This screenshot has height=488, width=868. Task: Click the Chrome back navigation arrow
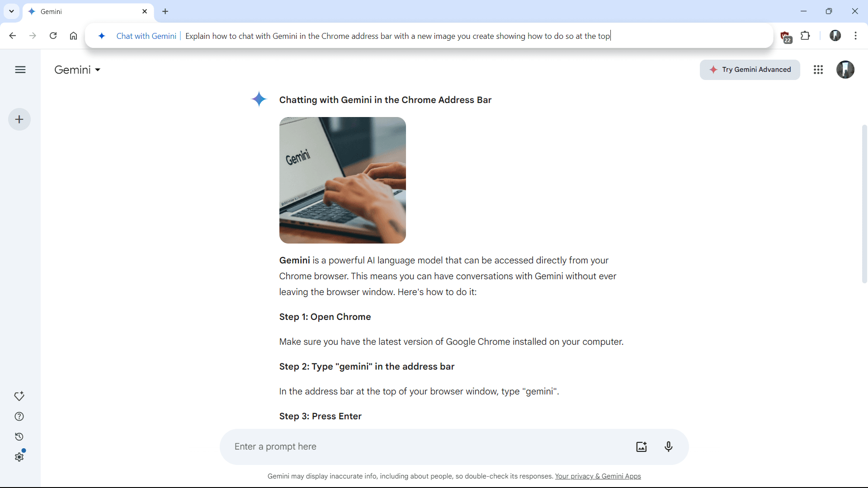point(12,36)
